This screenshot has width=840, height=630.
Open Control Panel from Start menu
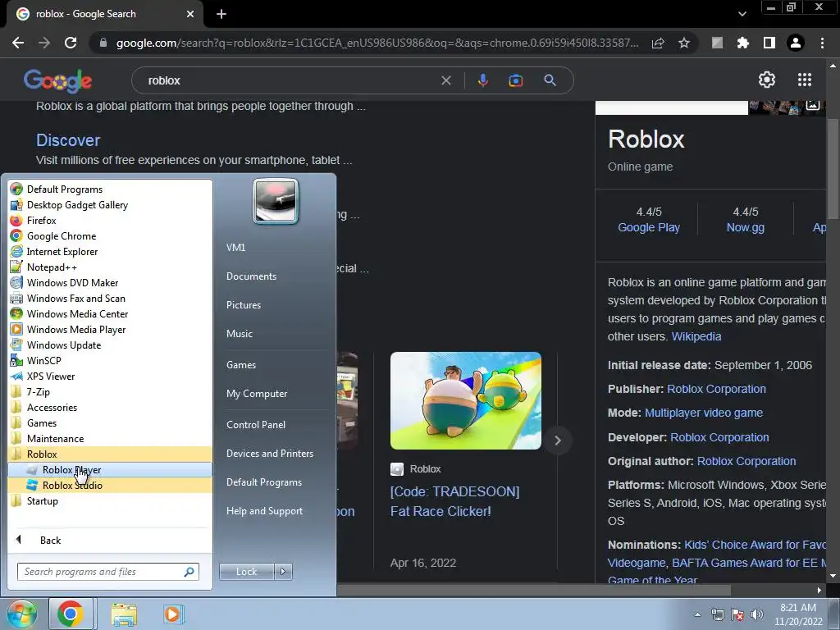click(256, 425)
